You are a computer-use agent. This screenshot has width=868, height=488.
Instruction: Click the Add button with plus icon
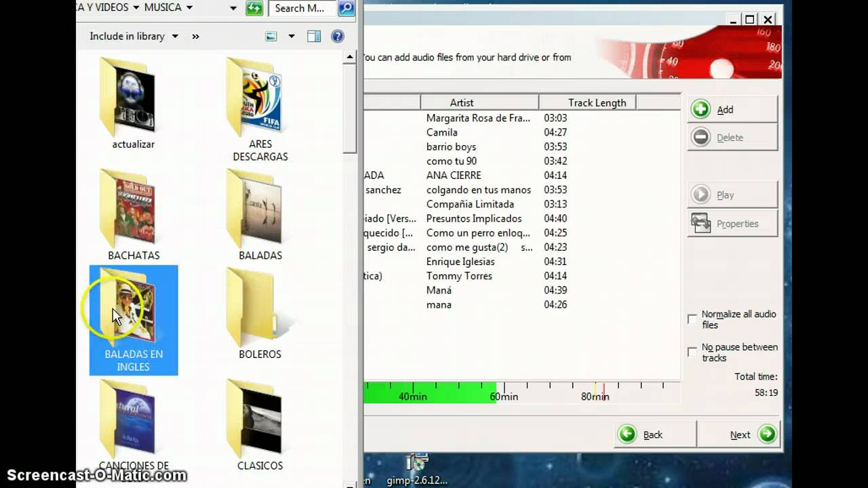tap(732, 109)
